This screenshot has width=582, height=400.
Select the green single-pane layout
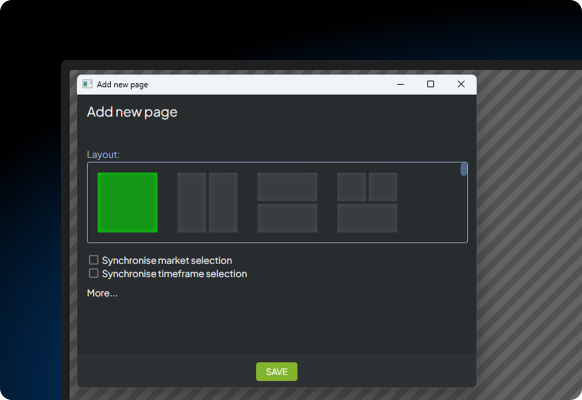pyautogui.click(x=128, y=203)
